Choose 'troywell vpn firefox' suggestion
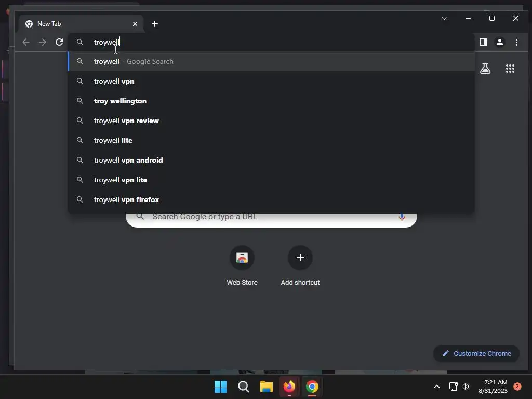The height and width of the screenshot is (399, 532). pyautogui.click(x=271, y=199)
